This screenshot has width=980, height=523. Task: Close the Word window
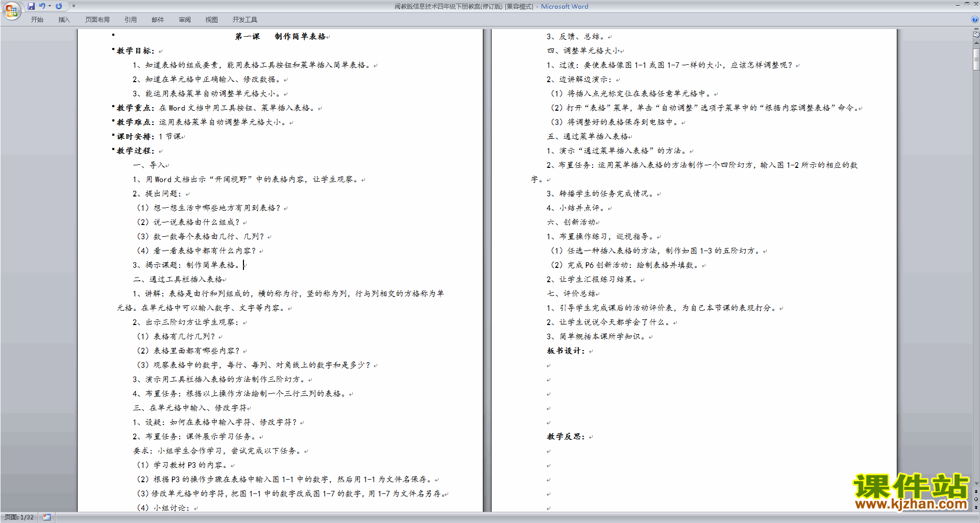(975, 4)
